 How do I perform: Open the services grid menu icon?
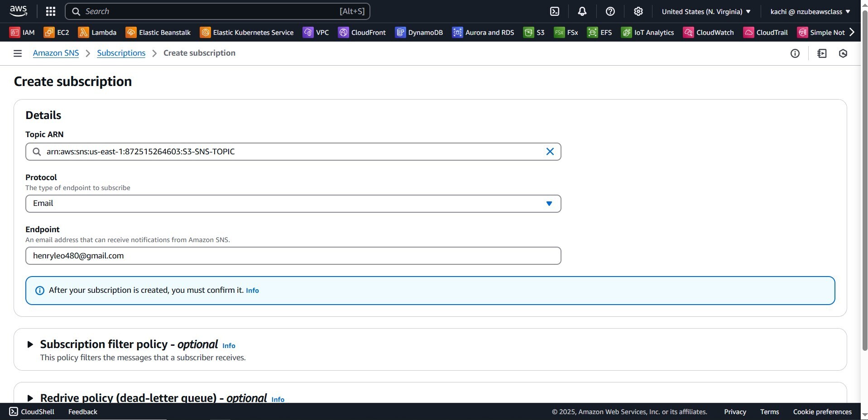[x=51, y=11]
